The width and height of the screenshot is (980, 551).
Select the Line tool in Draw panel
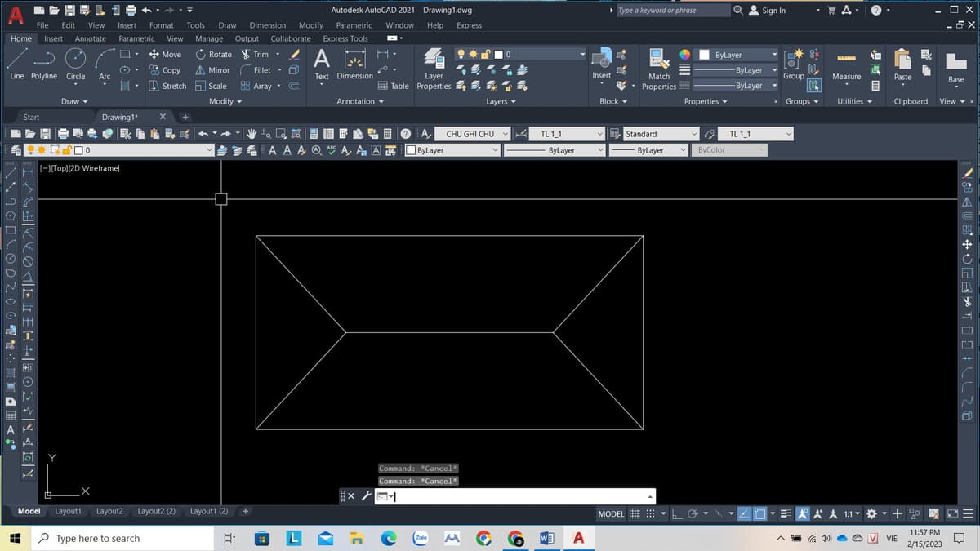click(16, 63)
